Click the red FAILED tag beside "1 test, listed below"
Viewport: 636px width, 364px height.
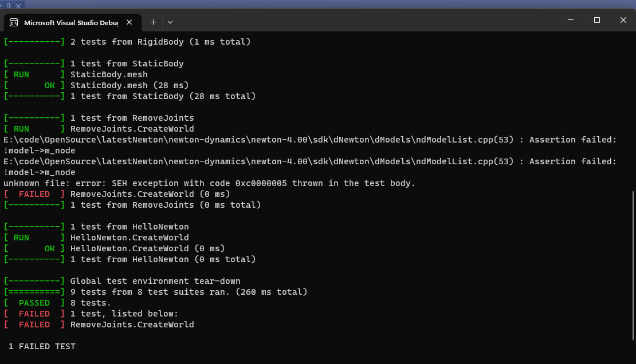click(34, 314)
